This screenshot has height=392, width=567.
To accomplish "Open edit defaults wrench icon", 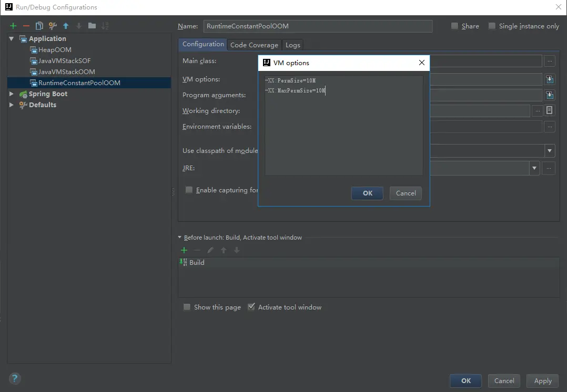I will point(53,26).
